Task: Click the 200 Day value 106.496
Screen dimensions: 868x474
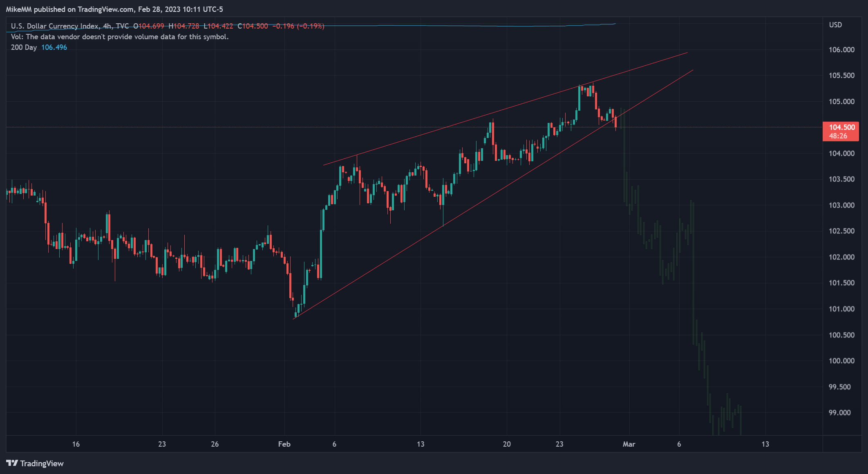Action: pyautogui.click(x=54, y=47)
